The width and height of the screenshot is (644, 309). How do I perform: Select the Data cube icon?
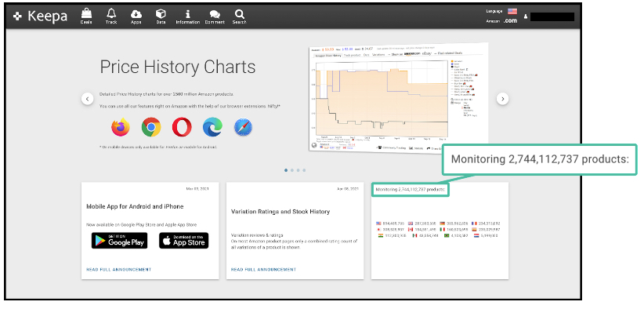point(161,14)
